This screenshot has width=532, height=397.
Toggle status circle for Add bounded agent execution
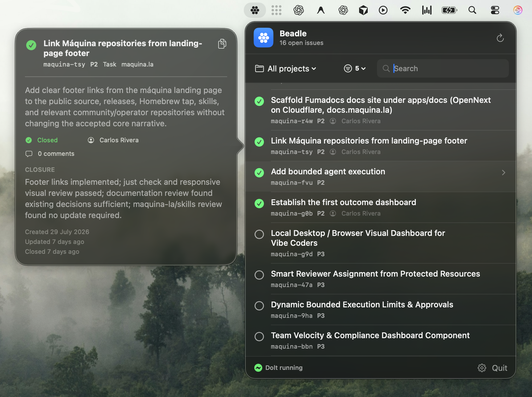[259, 172]
